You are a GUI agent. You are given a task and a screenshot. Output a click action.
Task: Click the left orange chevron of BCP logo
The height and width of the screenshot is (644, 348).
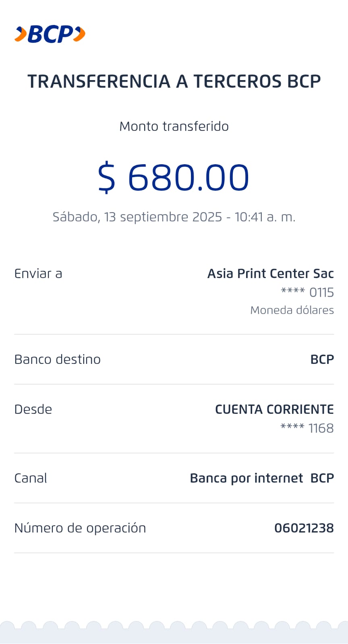(x=20, y=34)
